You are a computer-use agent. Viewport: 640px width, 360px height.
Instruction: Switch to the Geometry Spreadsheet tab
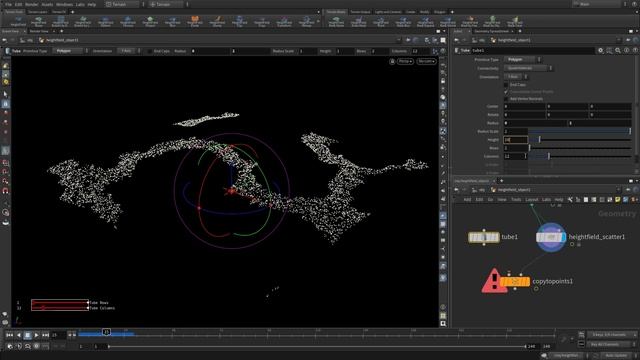[492, 31]
